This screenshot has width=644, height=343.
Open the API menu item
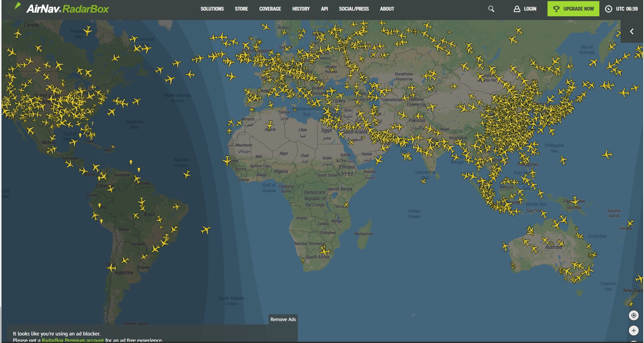(x=324, y=9)
